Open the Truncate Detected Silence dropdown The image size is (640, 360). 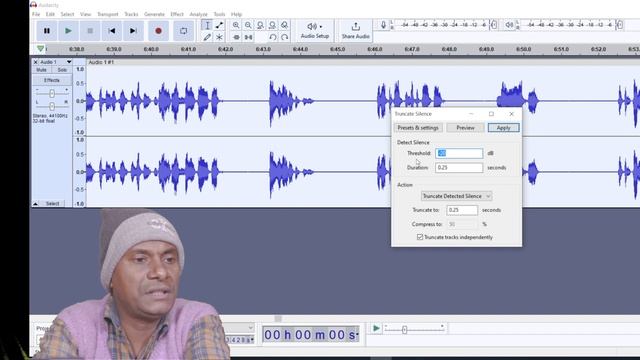456,196
